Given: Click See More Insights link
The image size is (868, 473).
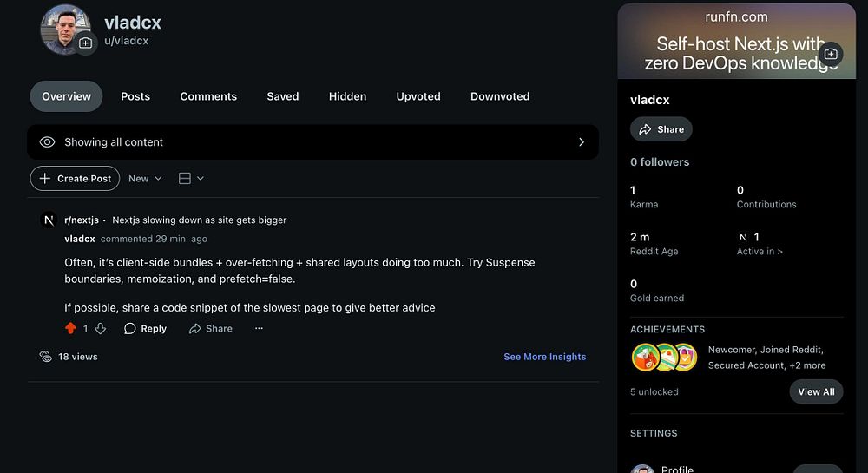Looking at the screenshot, I should [x=545, y=357].
